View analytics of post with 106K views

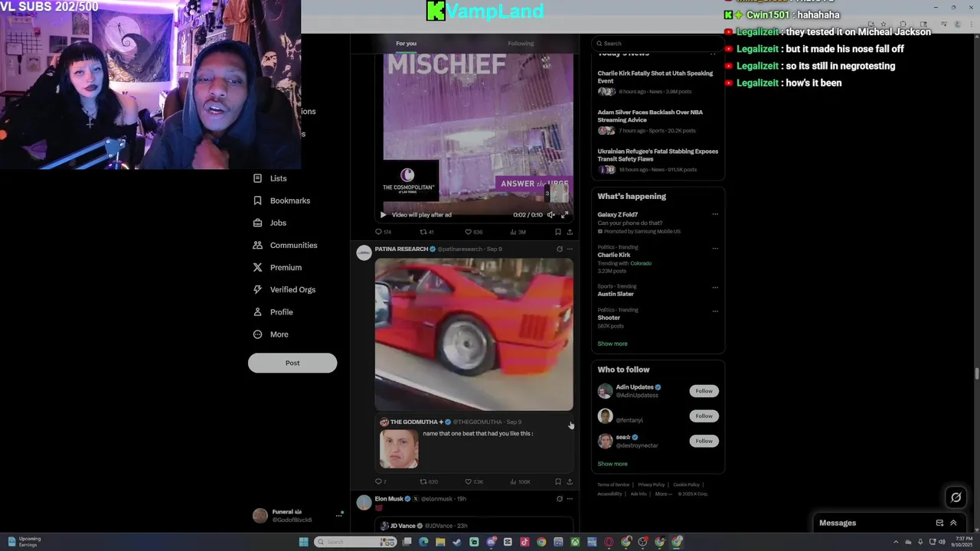coord(521,481)
